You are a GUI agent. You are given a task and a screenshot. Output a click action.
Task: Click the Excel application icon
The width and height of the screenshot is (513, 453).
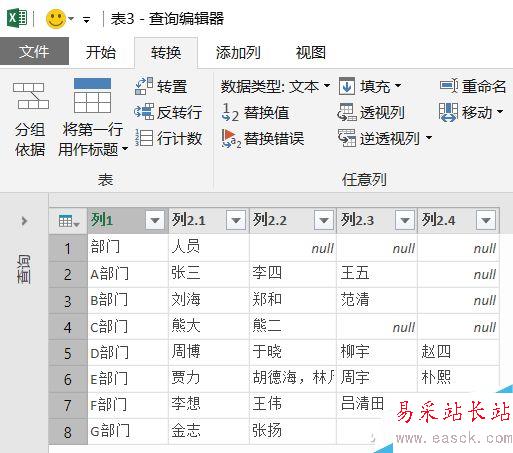pos(16,17)
